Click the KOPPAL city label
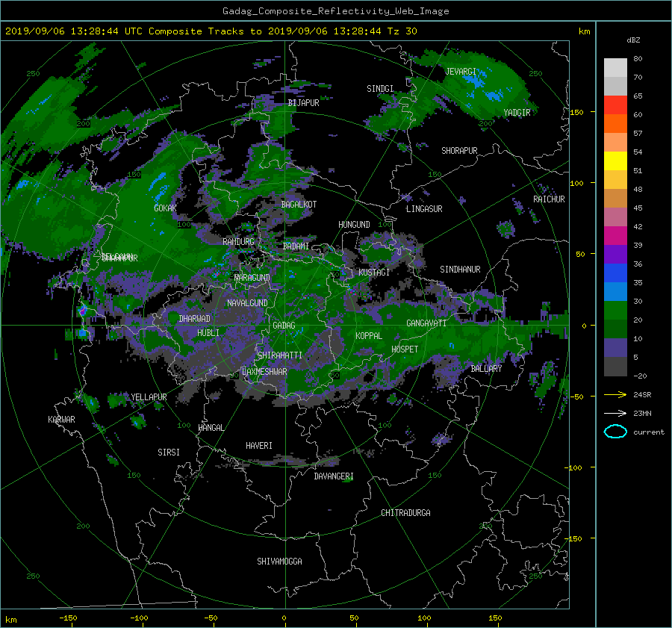 369,335
